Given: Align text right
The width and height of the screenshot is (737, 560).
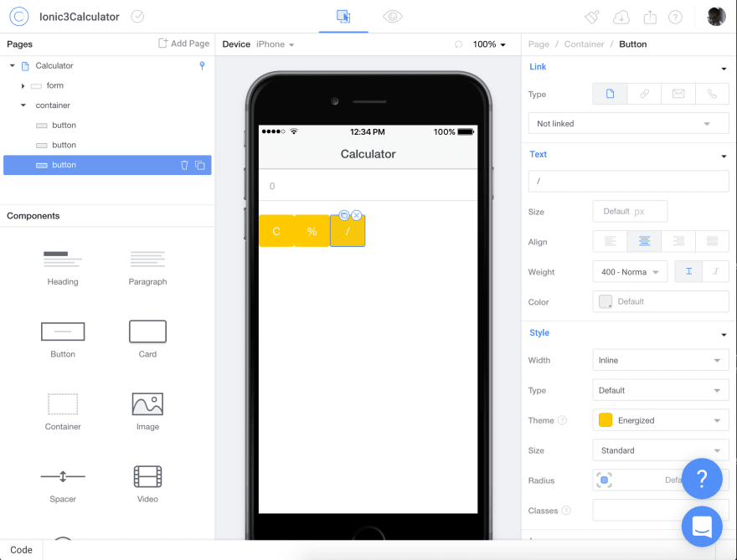Looking at the screenshot, I should coord(678,241).
